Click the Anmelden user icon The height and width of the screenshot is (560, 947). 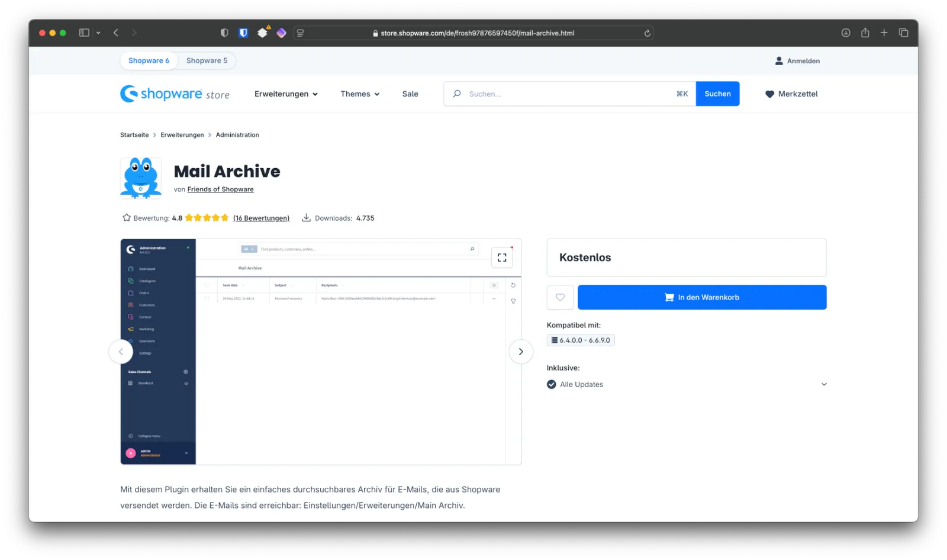pos(778,60)
